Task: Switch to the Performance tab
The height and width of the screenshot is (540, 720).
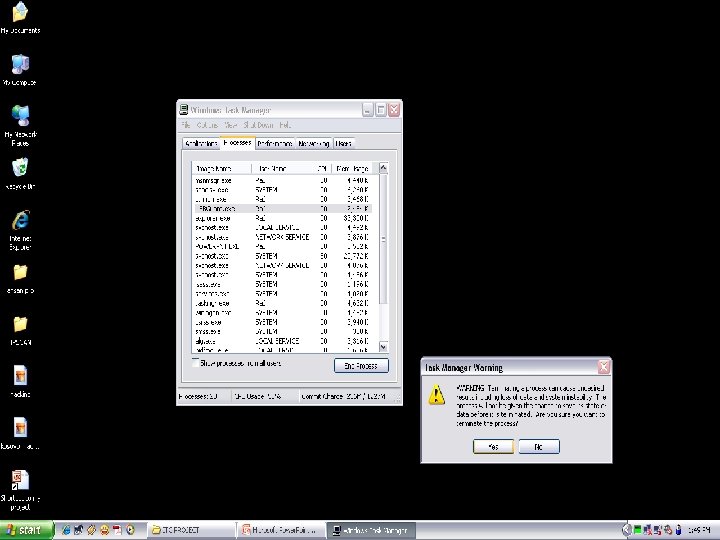Action: coord(275,144)
